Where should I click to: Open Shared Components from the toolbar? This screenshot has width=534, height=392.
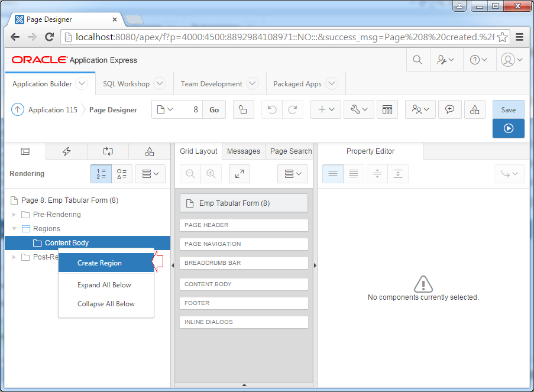(474, 109)
